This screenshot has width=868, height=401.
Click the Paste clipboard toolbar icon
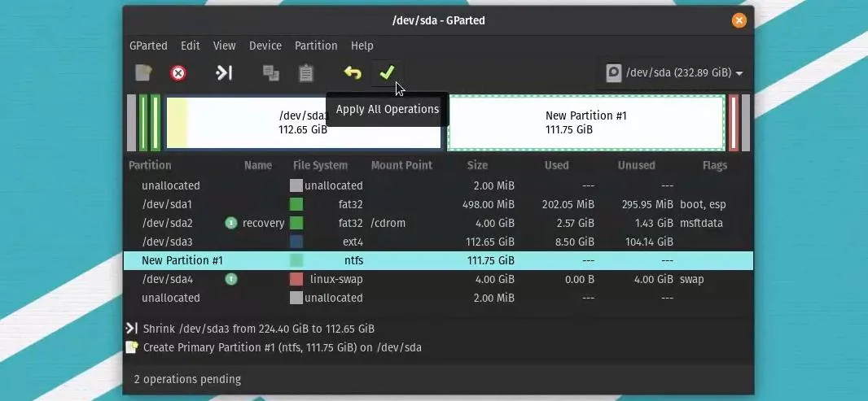[x=305, y=73]
